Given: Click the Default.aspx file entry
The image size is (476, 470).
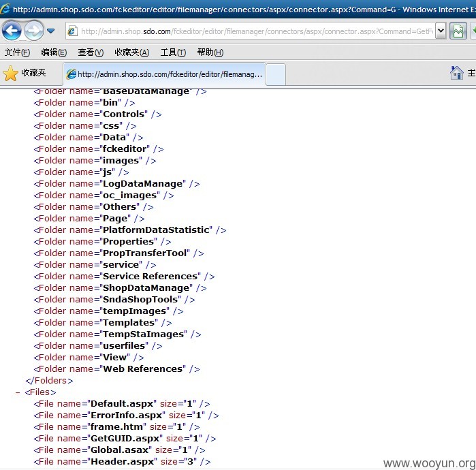Looking at the screenshot, I should click(x=122, y=403).
